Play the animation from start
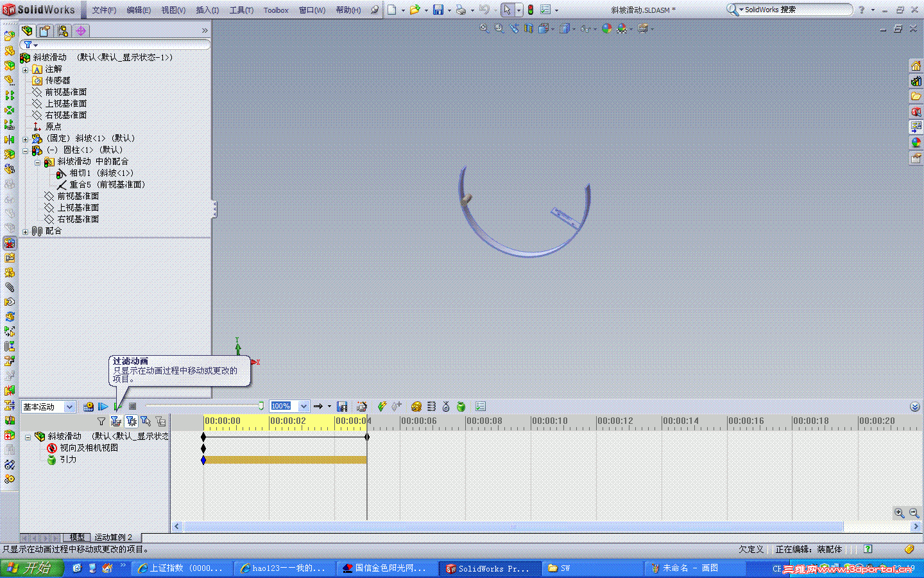Image resolution: width=924 pixels, height=578 pixels. (103, 407)
